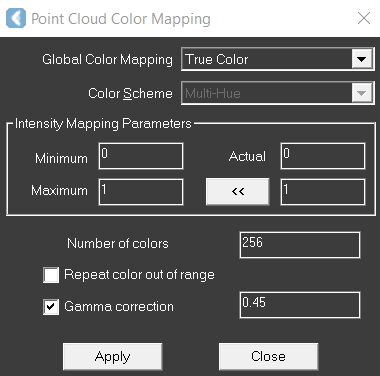380x376 pixels.
Task: Enable Repeat color out of range checkbox
Action: (x=51, y=275)
